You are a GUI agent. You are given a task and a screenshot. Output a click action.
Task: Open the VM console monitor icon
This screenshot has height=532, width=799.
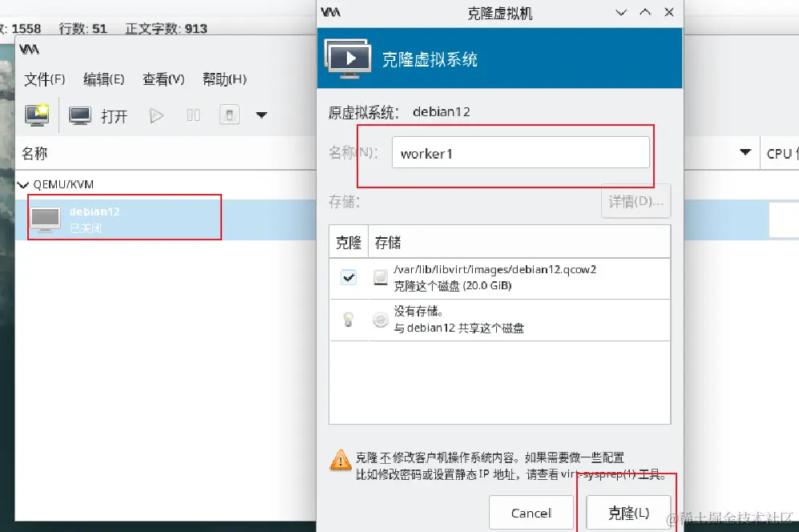click(x=80, y=115)
